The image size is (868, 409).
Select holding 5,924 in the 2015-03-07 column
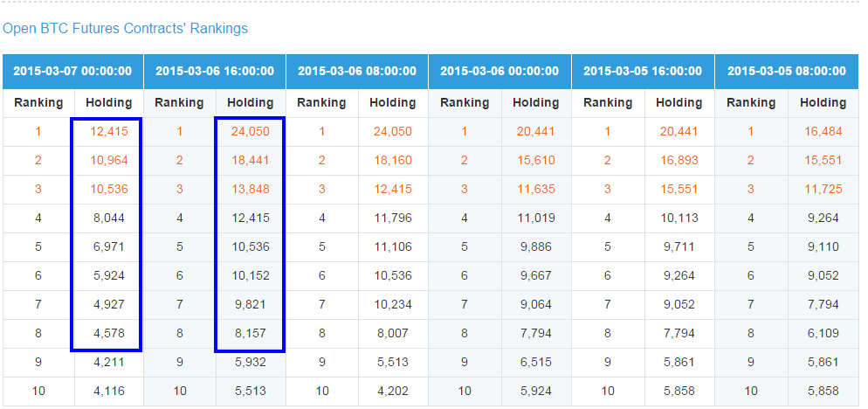tap(109, 275)
